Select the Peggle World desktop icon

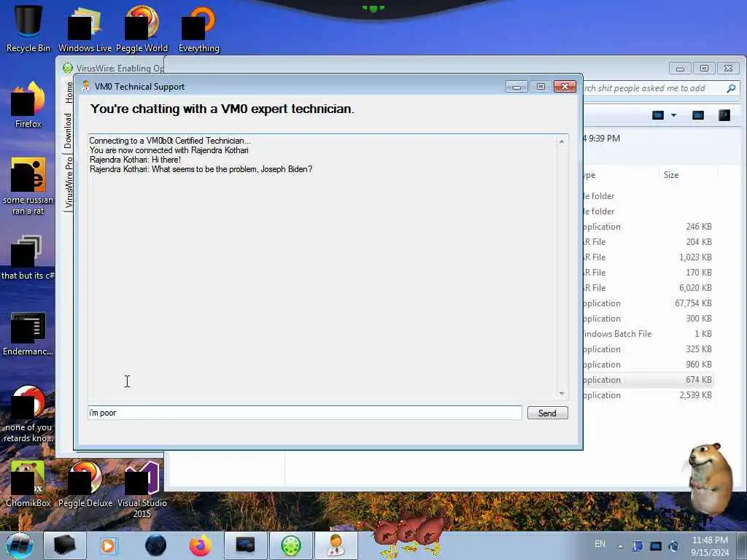(x=142, y=28)
